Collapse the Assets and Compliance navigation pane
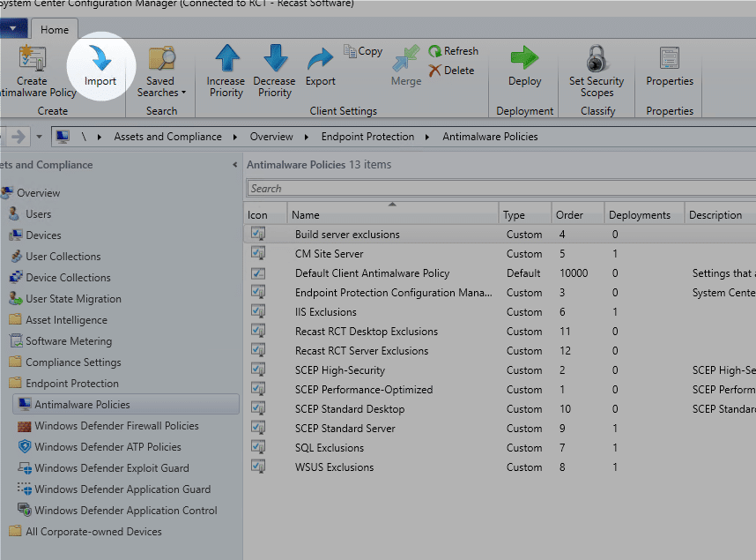 [x=235, y=164]
